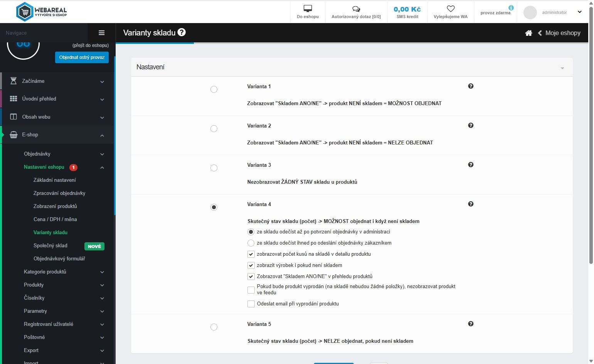This screenshot has width=594, height=364.
Task: Click help icon for Varianta 4
Action: point(471,204)
